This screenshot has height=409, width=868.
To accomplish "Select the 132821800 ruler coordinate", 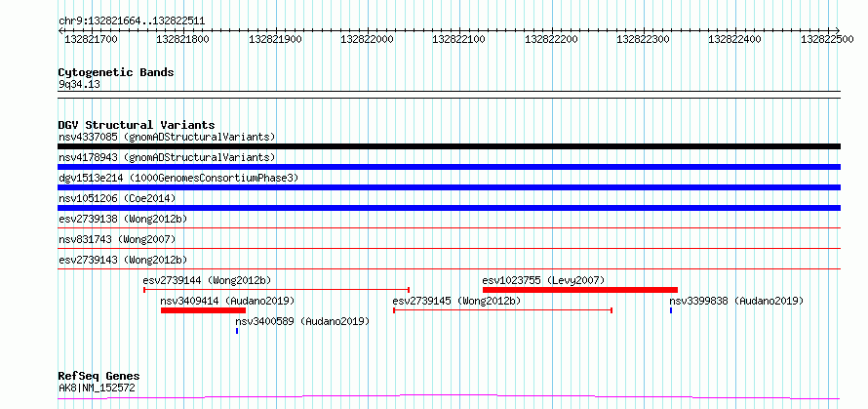I will click(x=182, y=39).
